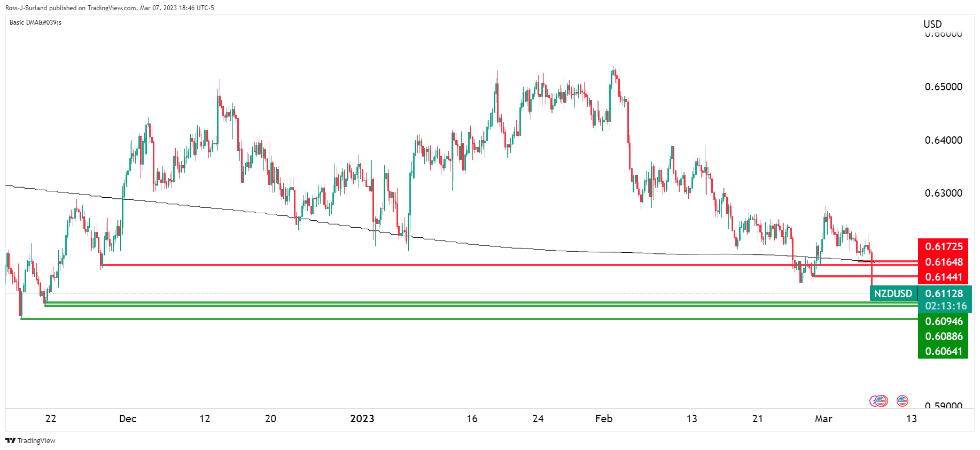Click the NZDUSD symbol tag
The image size is (980, 450).
(x=893, y=293)
